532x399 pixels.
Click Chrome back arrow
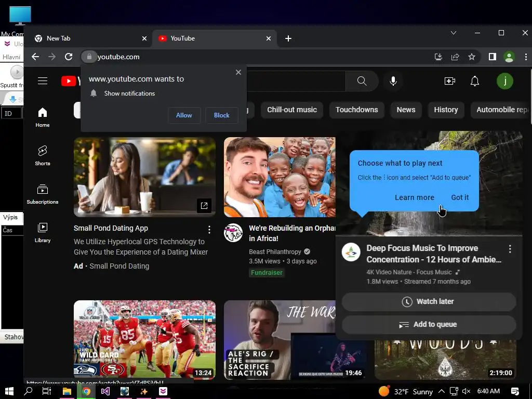click(35, 57)
